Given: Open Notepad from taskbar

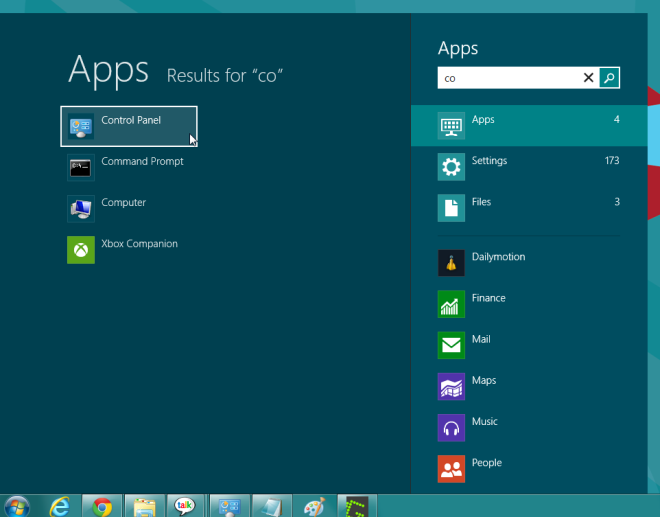Looking at the screenshot, I should (x=271, y=506).
